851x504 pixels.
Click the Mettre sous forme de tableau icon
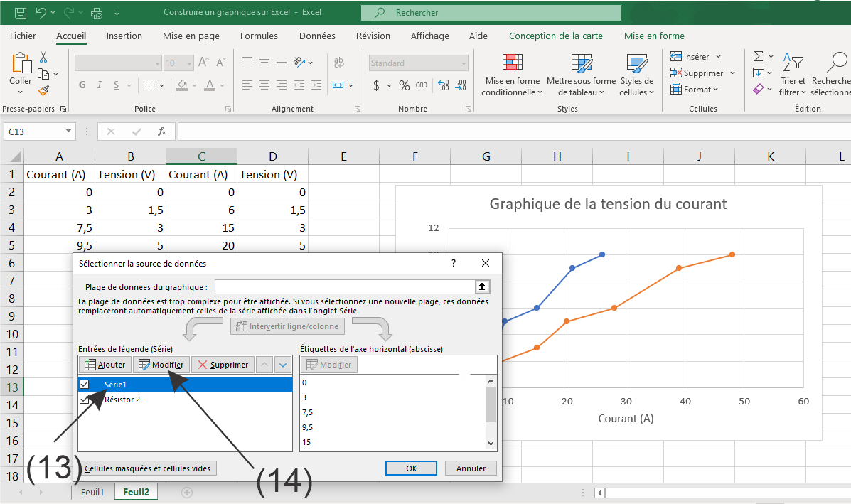point(581,64)
